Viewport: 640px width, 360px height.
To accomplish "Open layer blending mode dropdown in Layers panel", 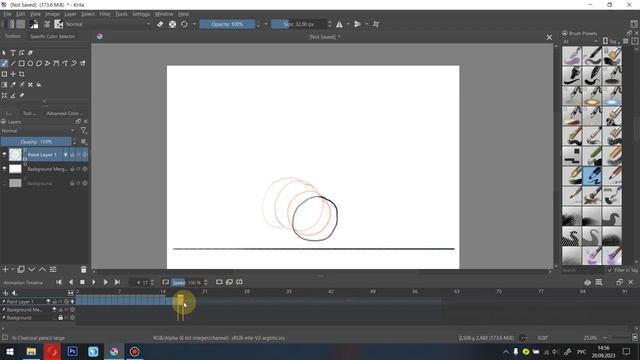I will pos(38,131).
